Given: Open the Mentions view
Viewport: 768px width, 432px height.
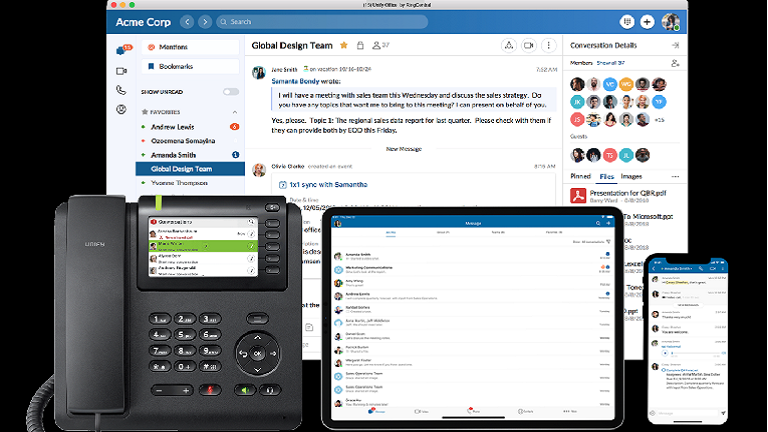Looking at the screenshot, I should click(173, 47).
